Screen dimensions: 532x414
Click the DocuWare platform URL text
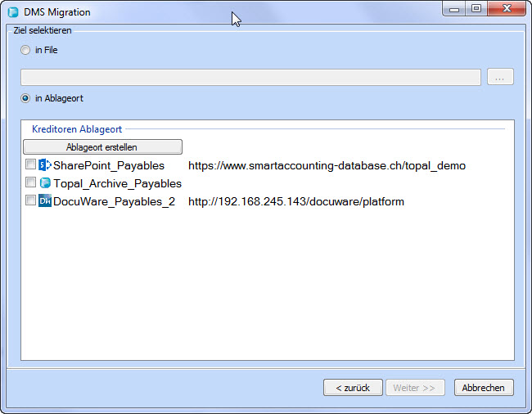point(295,201)
